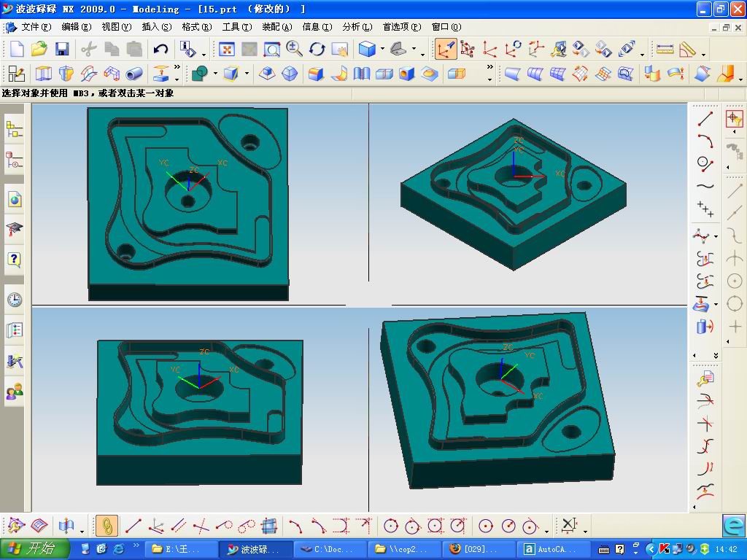Toggle the chain-link curve selection button

(107, 526)
